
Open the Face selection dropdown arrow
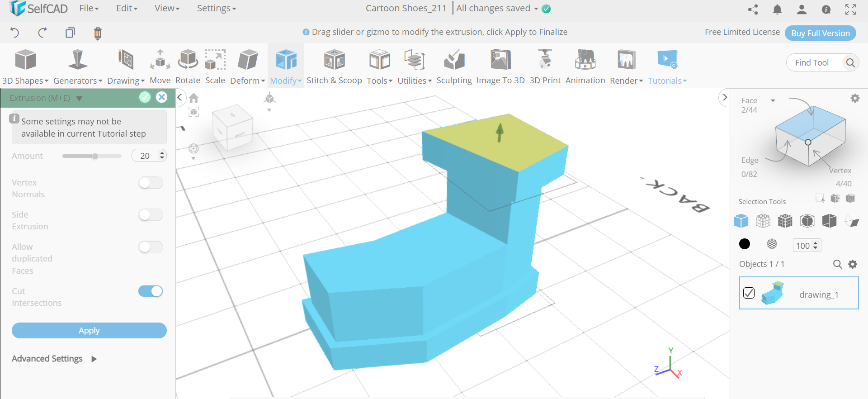(x=773, y=100)
